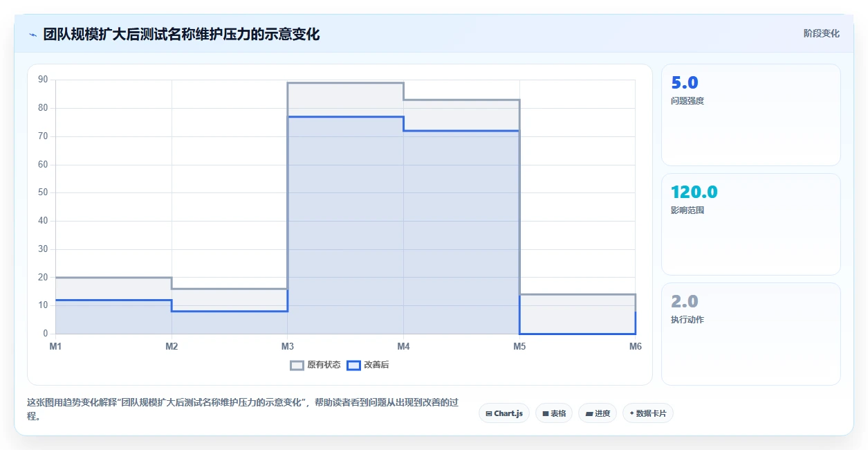
Task: Open the 影响范围 120.0 card
Action: (751, 224)
